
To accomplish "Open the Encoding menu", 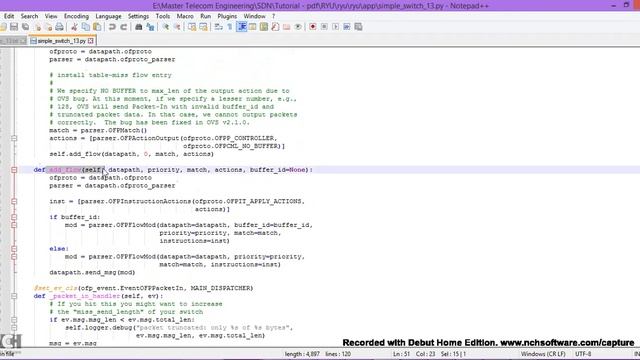I will tap(76, 16).
